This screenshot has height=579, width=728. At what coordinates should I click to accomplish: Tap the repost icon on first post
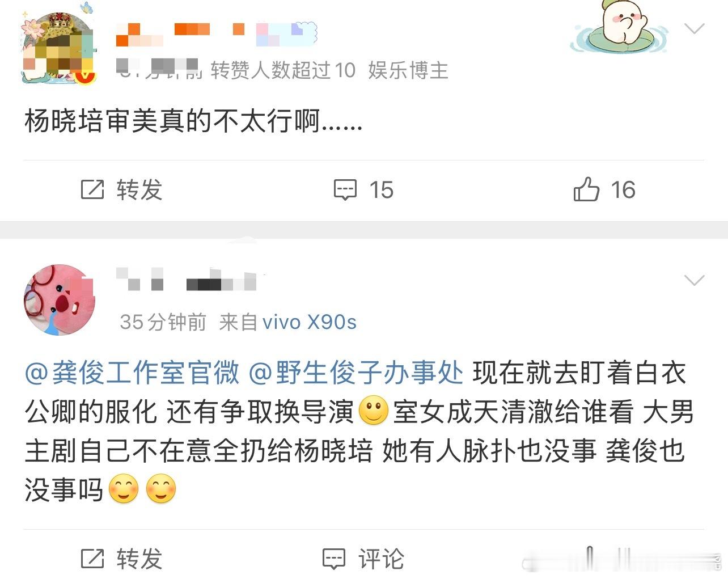tap(92, 189)
